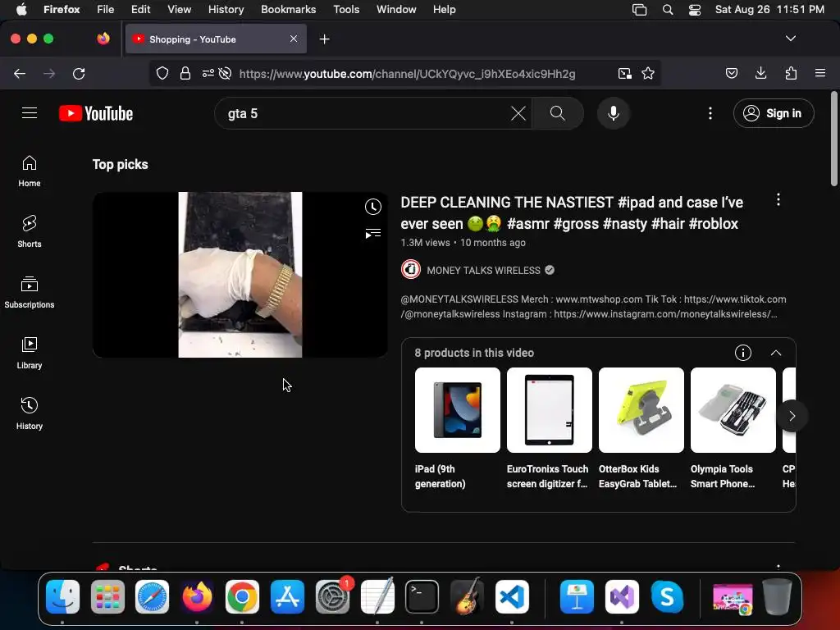
Task: Run search with the magnifier button
Action: [x=558, y=113]
